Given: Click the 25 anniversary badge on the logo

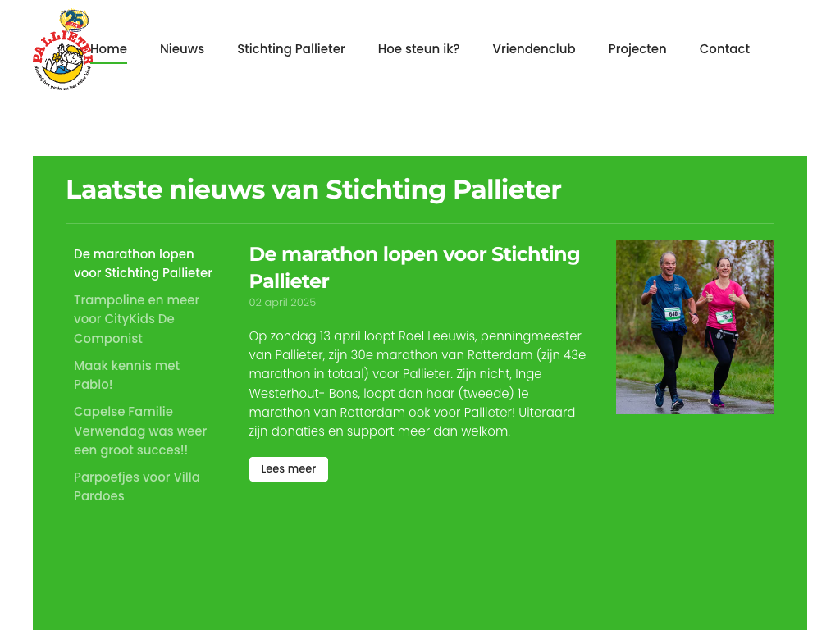Looking at the screenshot, I should 74,20.
